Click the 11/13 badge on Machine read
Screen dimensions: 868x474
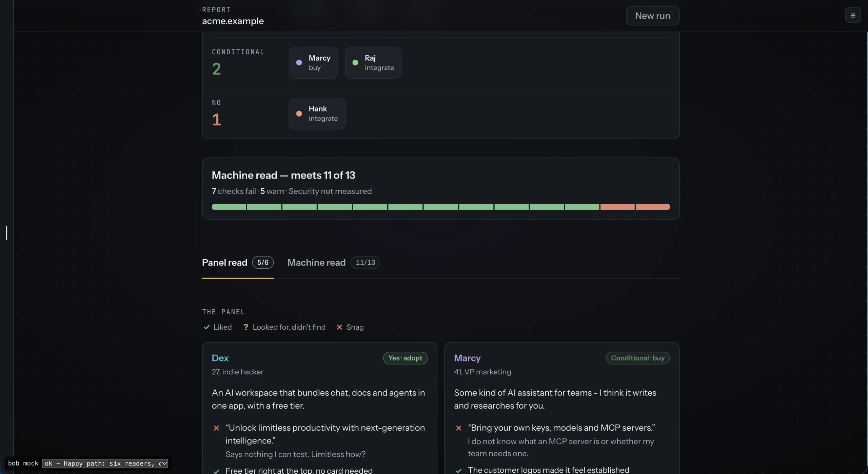point(365,263)
